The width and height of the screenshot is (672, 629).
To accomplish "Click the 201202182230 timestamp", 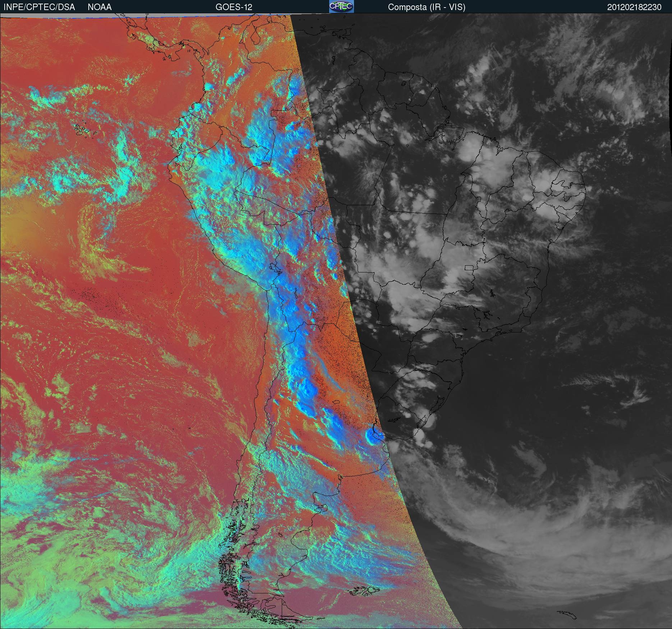I will click(x=634, y=7).
